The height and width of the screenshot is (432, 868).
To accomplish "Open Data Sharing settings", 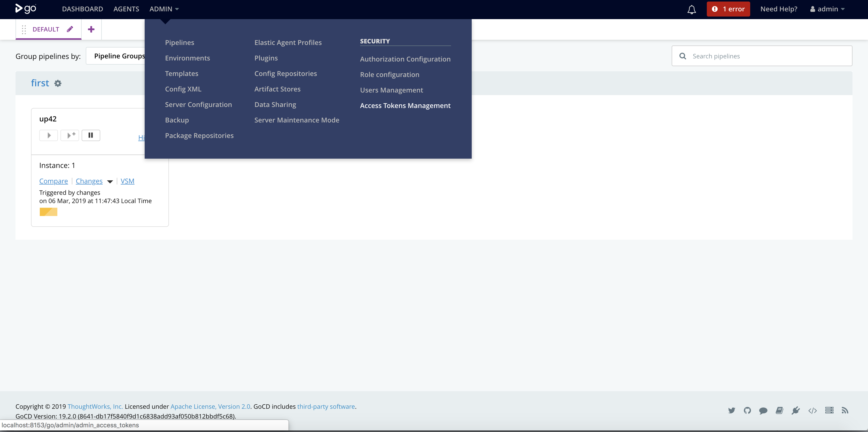I will (x=275, y=104).
